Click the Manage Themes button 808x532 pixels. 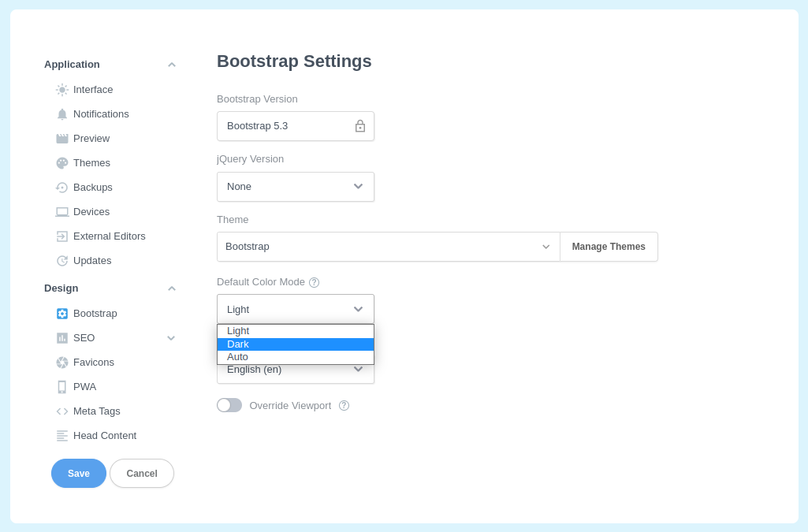pyautogui.click(x=609, y=247)
